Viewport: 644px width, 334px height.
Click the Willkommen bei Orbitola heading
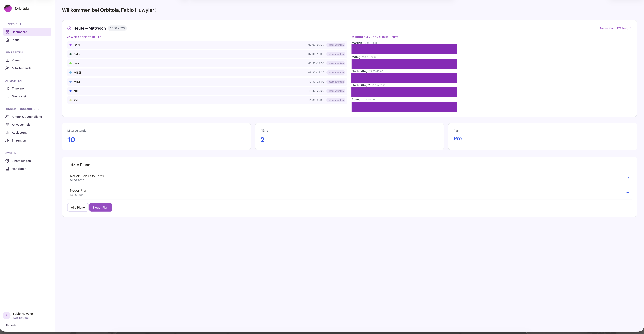109,10
